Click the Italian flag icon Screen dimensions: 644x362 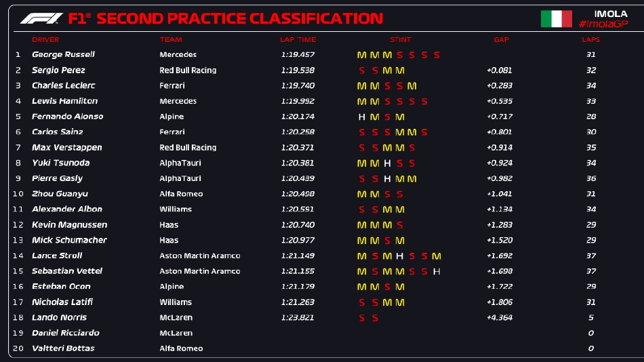click(556, 19)
